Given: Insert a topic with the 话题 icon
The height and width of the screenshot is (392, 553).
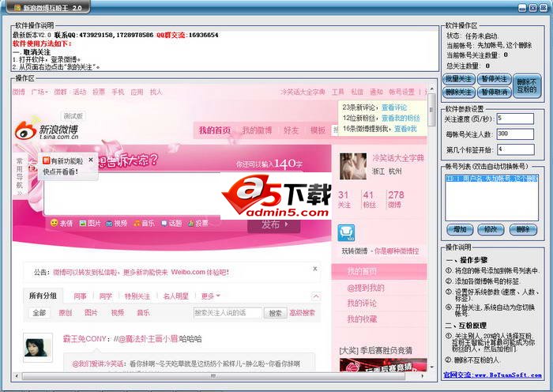Looking at the screenshot, I should click(x=164, y=223).
